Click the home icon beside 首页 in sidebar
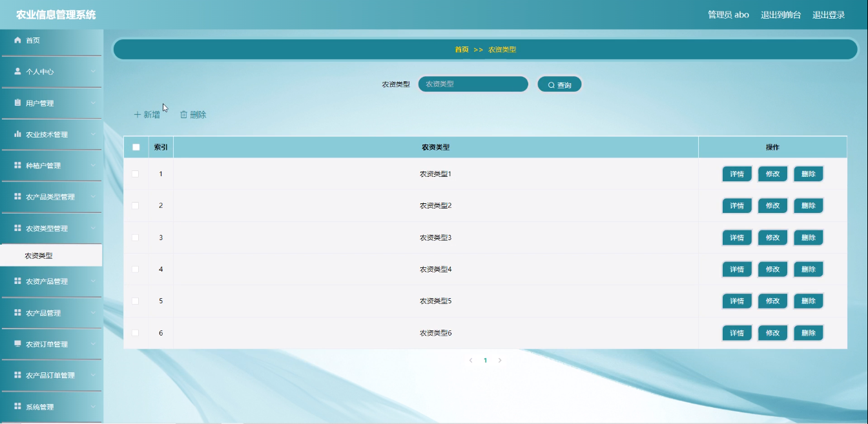The width and height of the screenshot is (868, 424). pyautogui.click(x=18, y=40)
